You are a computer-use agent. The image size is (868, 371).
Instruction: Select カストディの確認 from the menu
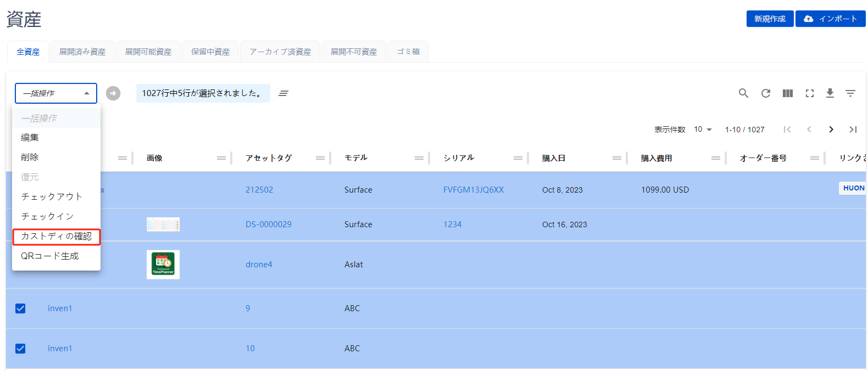tap(56, 237)
